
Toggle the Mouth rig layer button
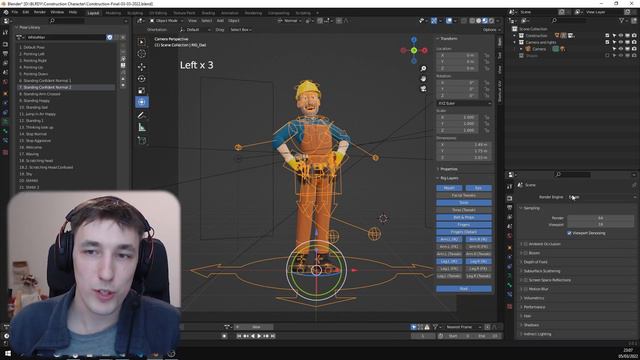click(449, 188)
